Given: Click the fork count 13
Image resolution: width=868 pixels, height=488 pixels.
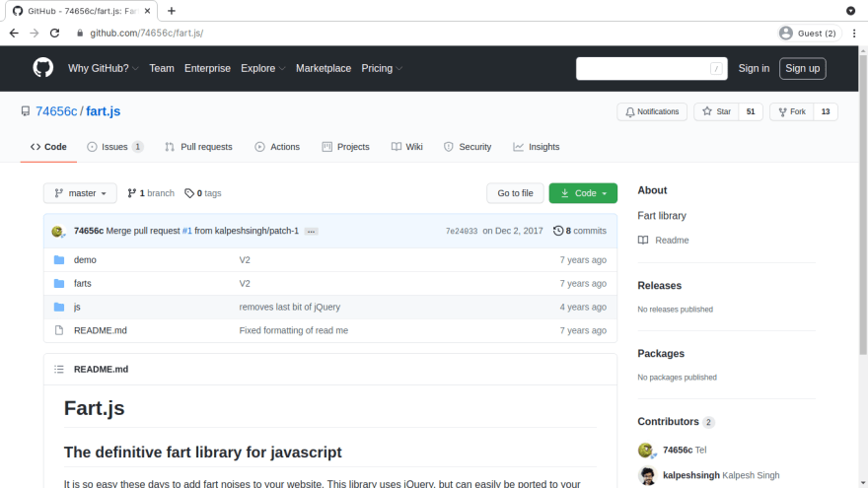Looking at the screenshot, I should [826, 111].
